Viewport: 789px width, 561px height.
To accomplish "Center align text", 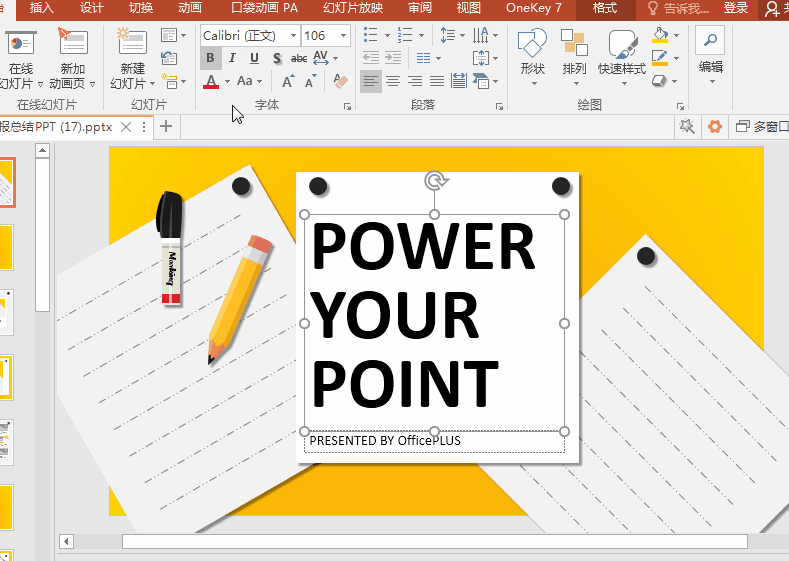I will 393,81.
